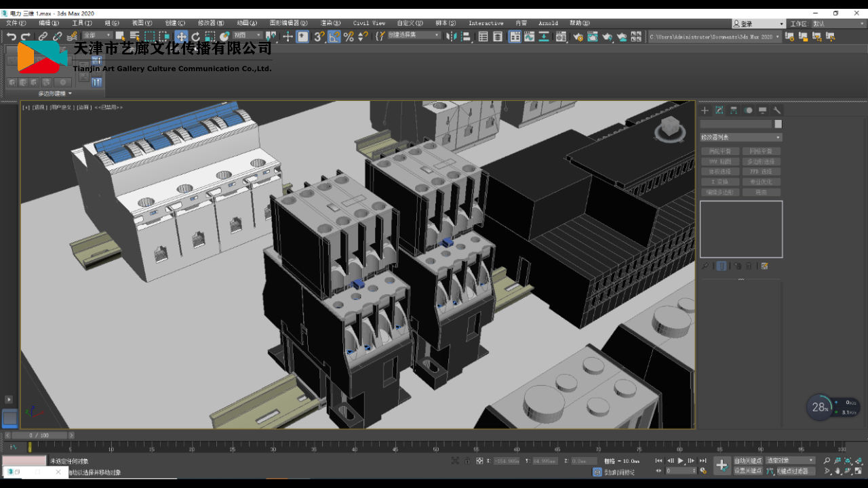Toggle the 3D Snaps button

coord(319,37)
